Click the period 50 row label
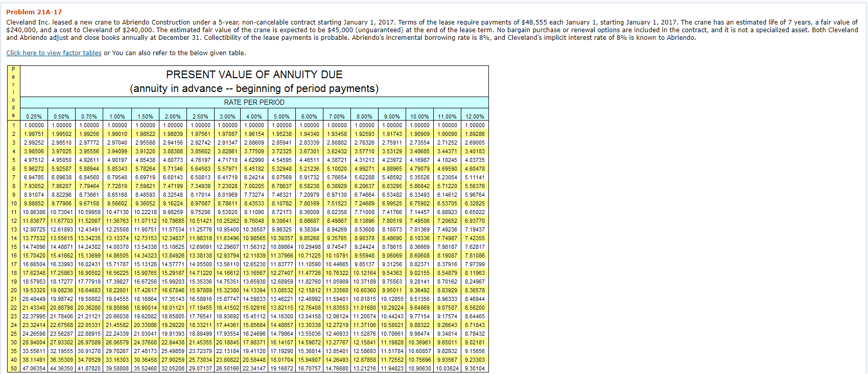 14,368
